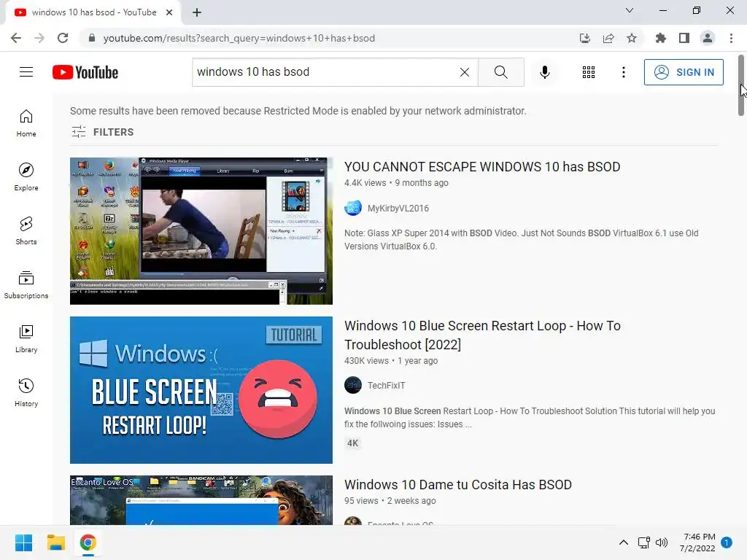Open Explore in the sidebar
This screenshot has height=560, width=747.
[26, 177]
